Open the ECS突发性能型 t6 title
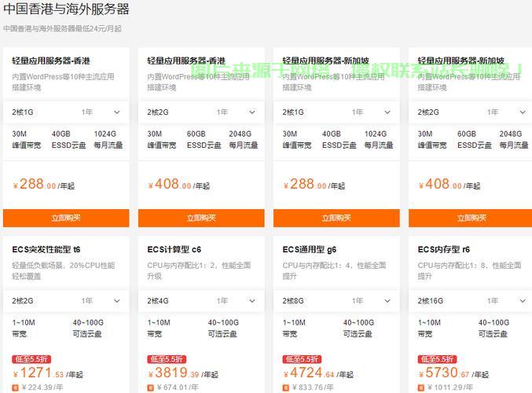 tap(46, 249)
